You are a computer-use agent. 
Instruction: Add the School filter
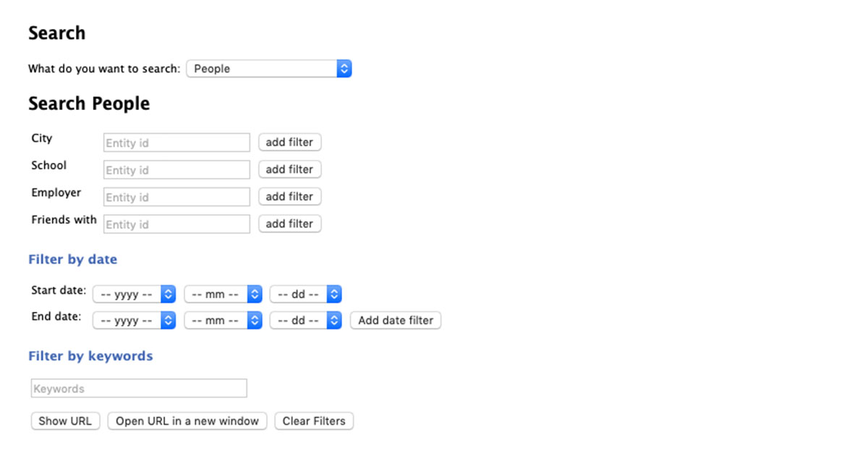click(x=289, y=169)
